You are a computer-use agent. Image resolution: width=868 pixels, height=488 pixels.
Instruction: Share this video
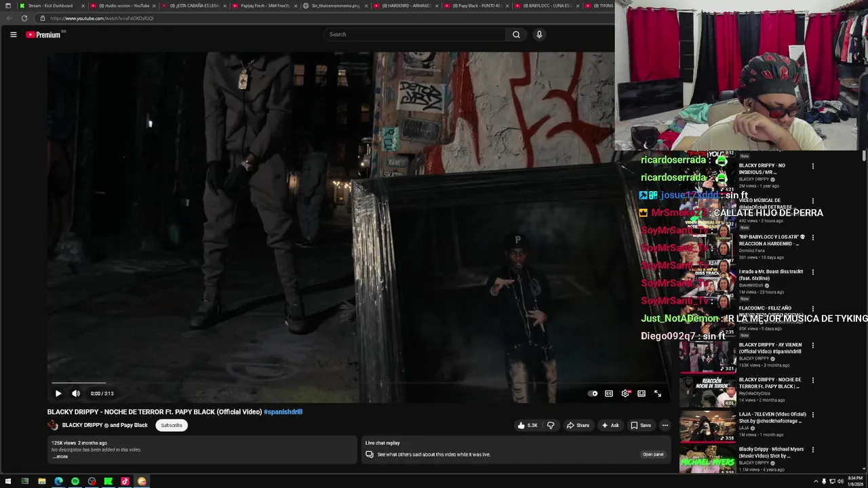(x=578, y=425)
